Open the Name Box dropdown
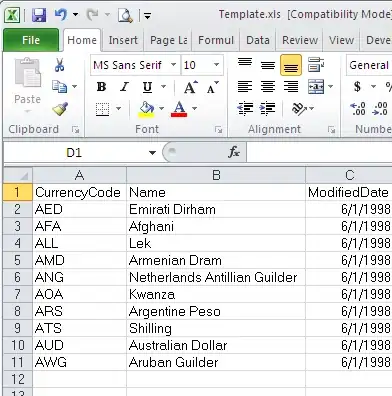The image size is (392, 396). (152, 153)
